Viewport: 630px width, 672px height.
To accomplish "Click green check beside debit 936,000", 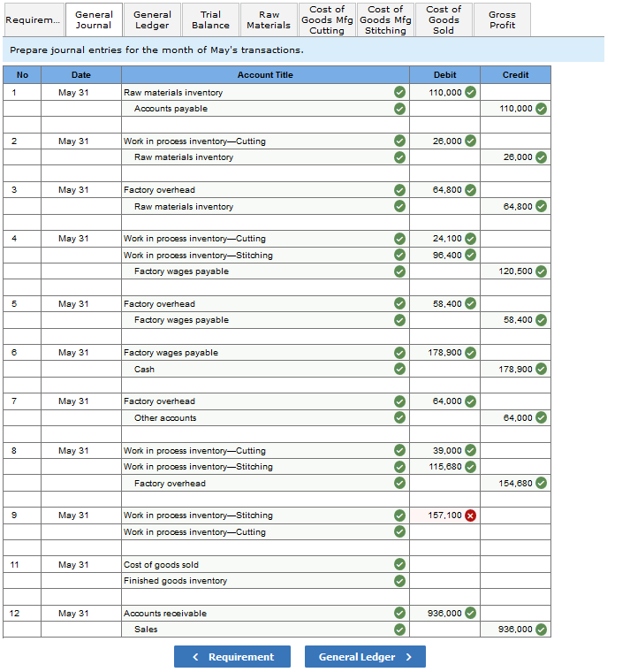I will click(x=470, y=614).
